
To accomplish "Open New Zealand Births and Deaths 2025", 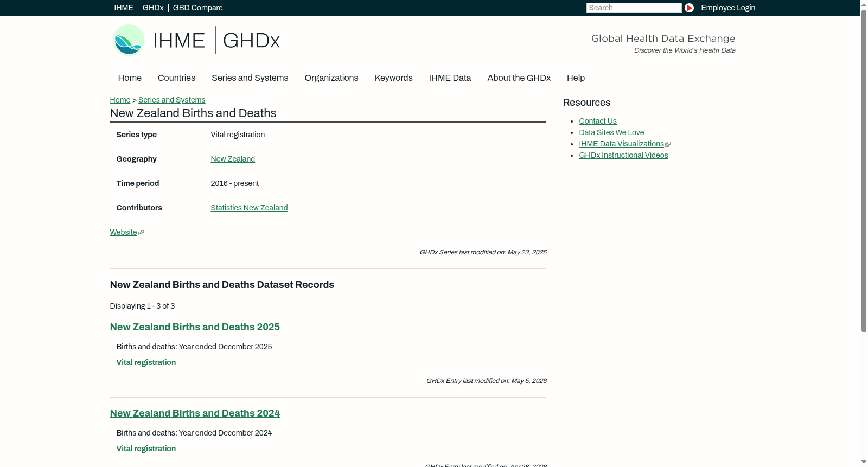I will pos(195,327).
